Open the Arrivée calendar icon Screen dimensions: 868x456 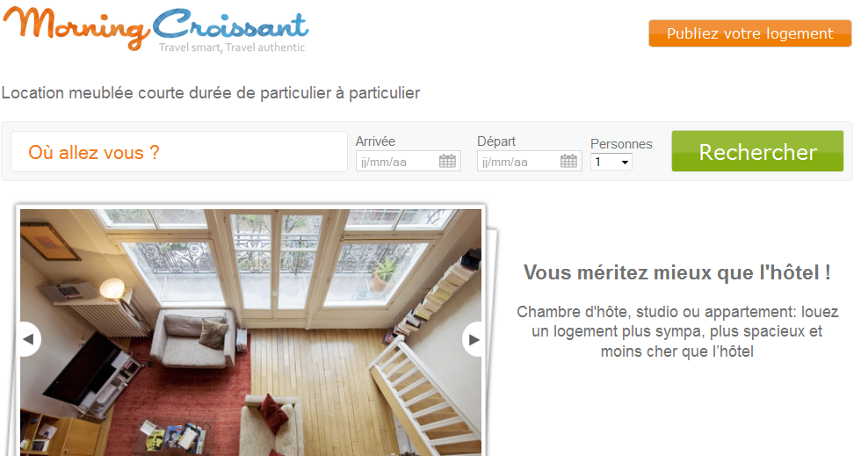click(447, 161)
